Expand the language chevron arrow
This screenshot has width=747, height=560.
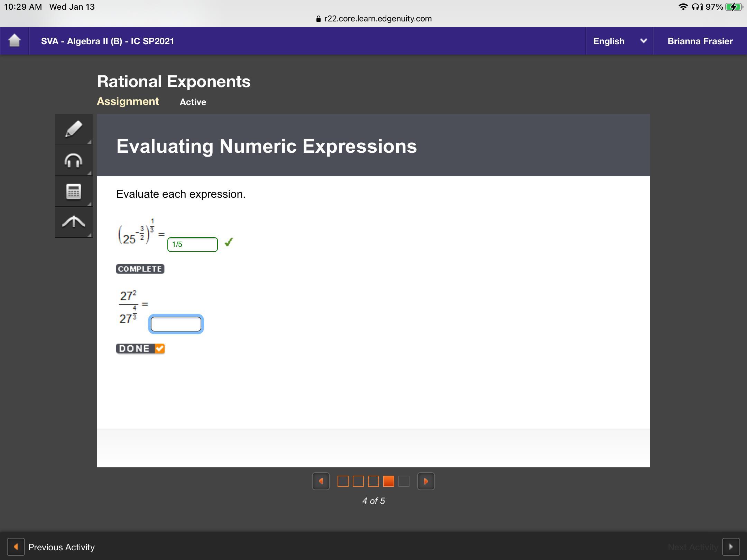pyautogui.click(x=643, y=41)
